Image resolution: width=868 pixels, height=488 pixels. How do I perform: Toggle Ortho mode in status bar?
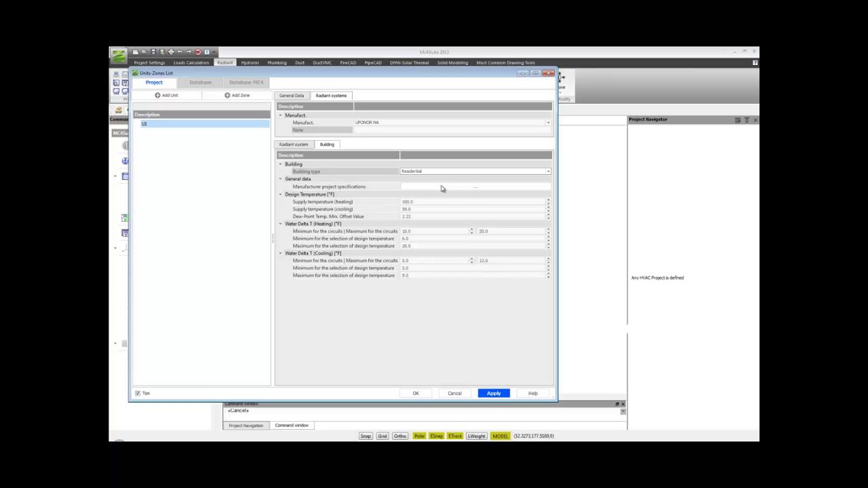coord(400,436)
